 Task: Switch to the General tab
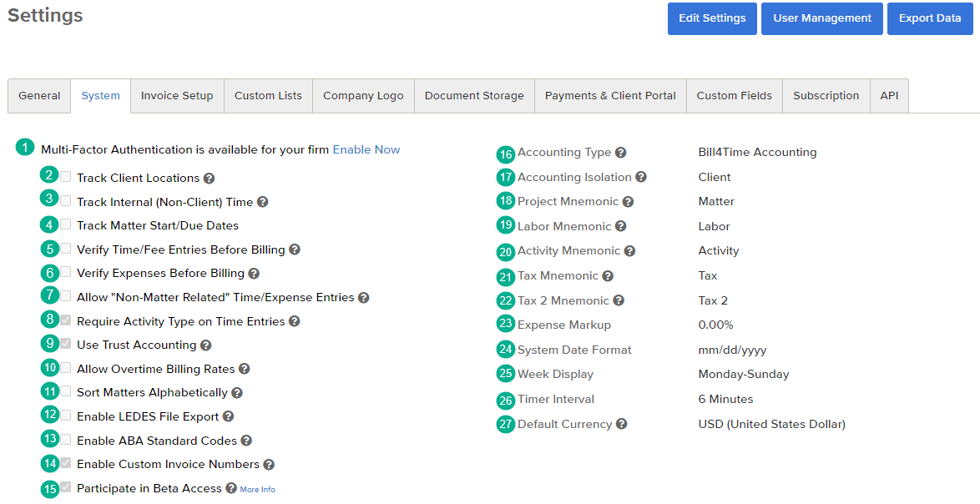coord(39,96)
